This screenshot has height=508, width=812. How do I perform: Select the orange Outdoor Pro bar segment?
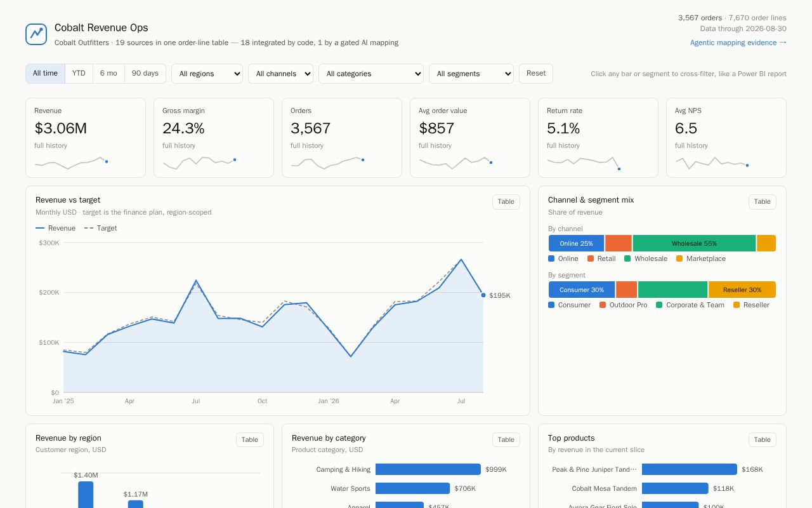coord(626,290)
